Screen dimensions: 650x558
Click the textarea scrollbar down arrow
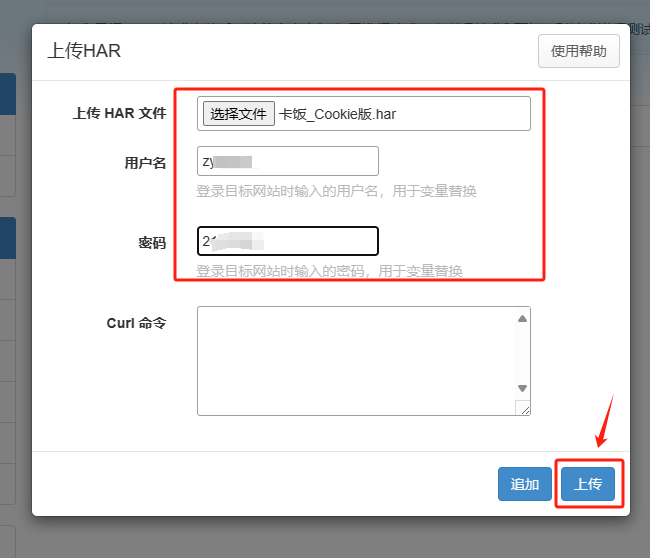[x=522, y=388]
